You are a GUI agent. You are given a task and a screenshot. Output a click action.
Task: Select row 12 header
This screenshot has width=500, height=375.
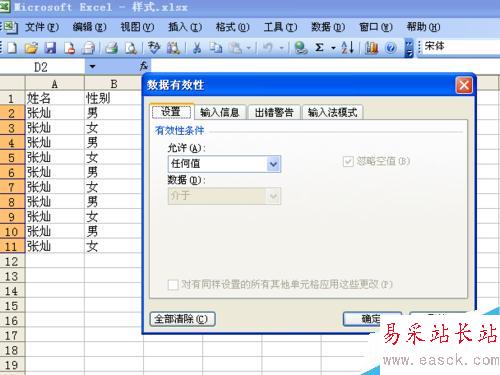pyautogui.click(x=12, y=261)
